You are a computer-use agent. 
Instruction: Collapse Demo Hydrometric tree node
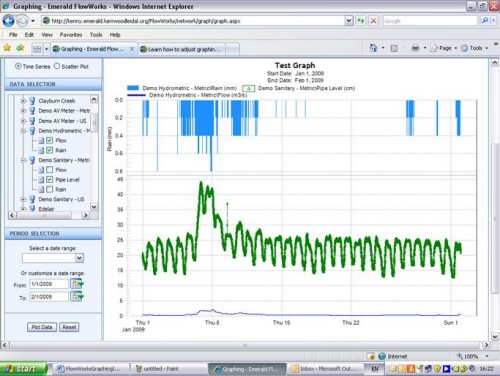coord(23,131)
